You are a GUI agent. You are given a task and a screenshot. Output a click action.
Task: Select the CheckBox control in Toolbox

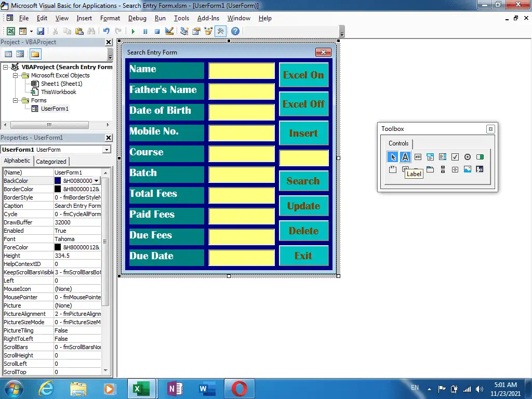point(455,157)
